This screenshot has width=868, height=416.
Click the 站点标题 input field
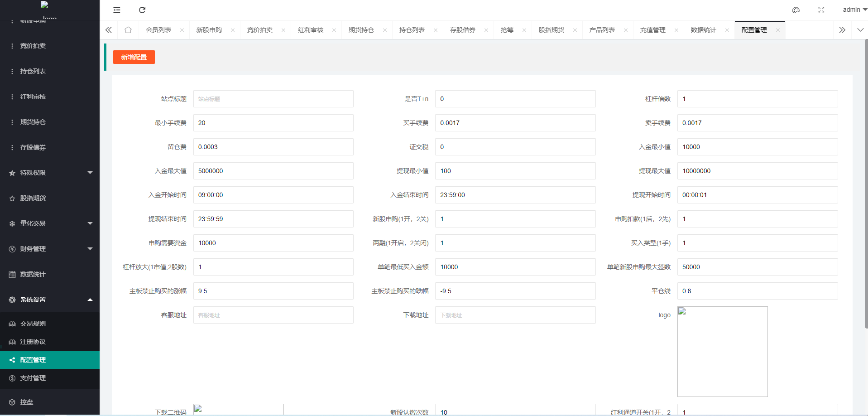(x=273, y=99)
